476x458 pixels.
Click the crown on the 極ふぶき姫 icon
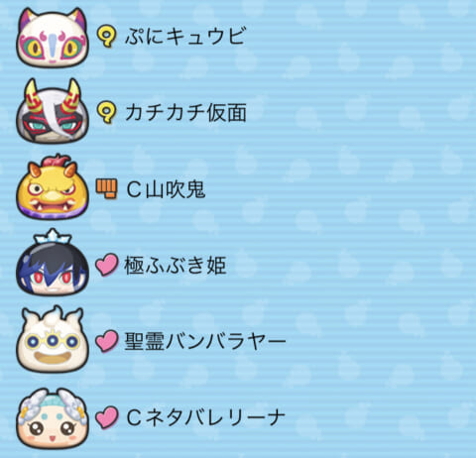(53, 237)
